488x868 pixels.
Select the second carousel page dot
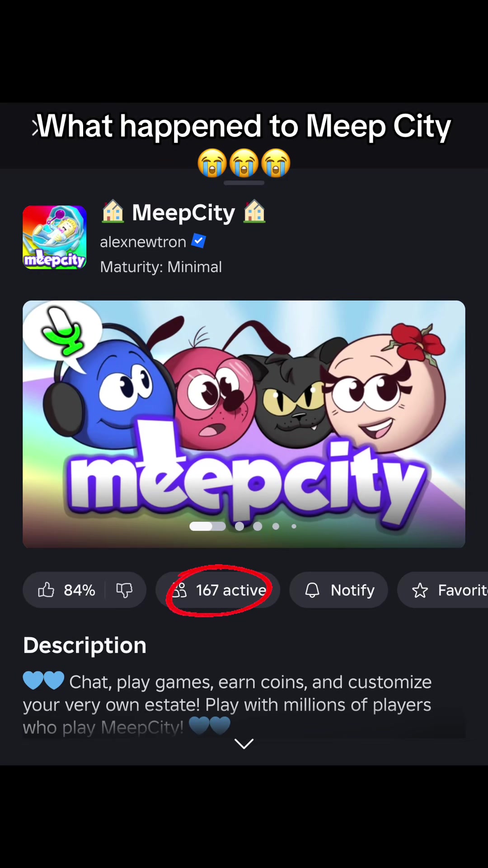tap(239, 526)
